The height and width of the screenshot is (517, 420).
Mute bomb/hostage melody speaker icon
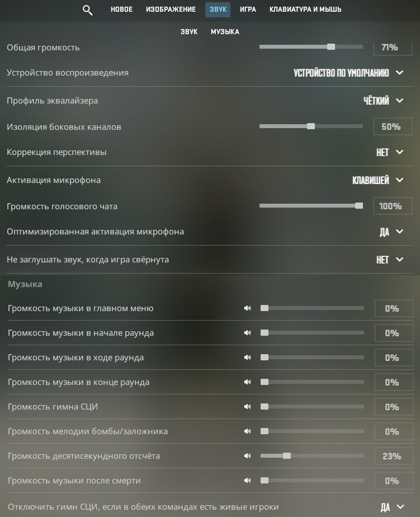pos(247,431)
